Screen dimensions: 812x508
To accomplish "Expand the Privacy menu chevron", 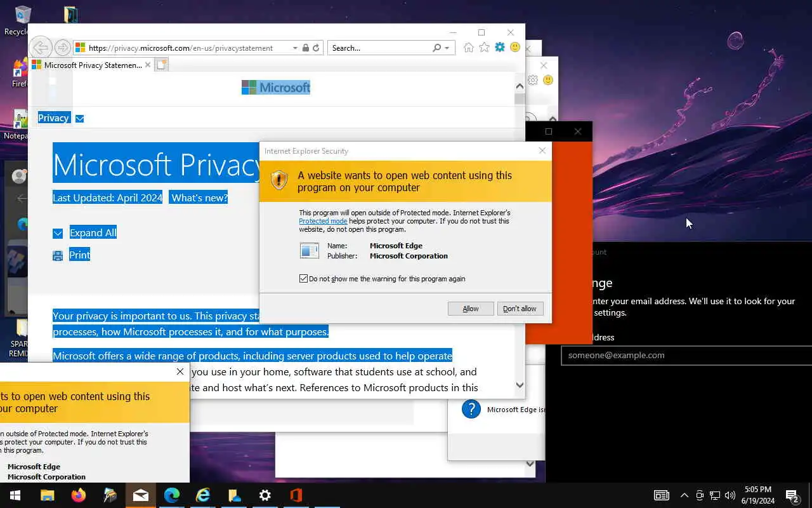I will coord(79,118).
